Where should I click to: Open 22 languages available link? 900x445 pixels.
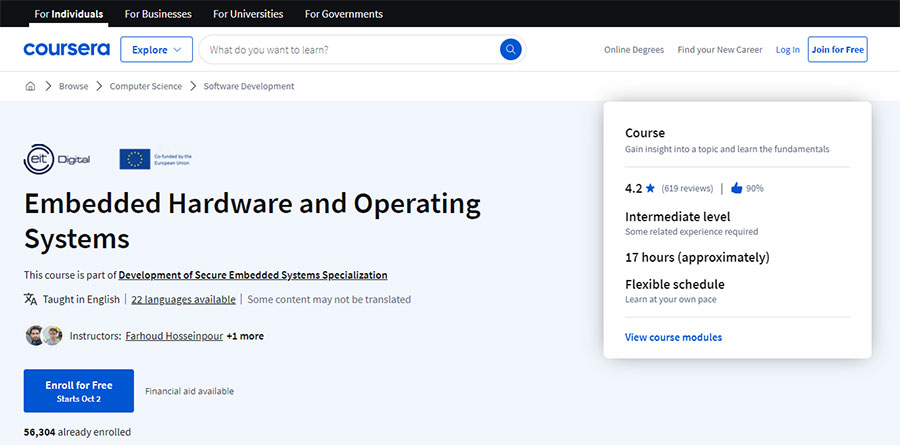(x=183, y=299)
